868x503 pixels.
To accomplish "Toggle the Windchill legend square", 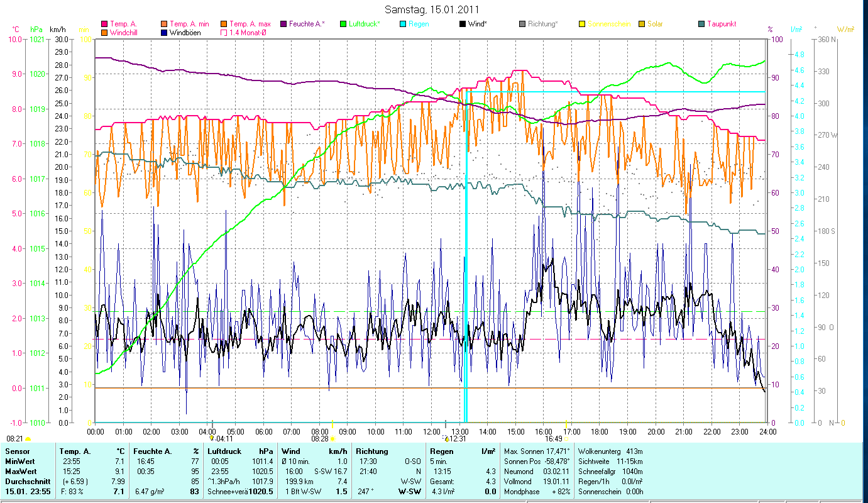I will 104,32.
